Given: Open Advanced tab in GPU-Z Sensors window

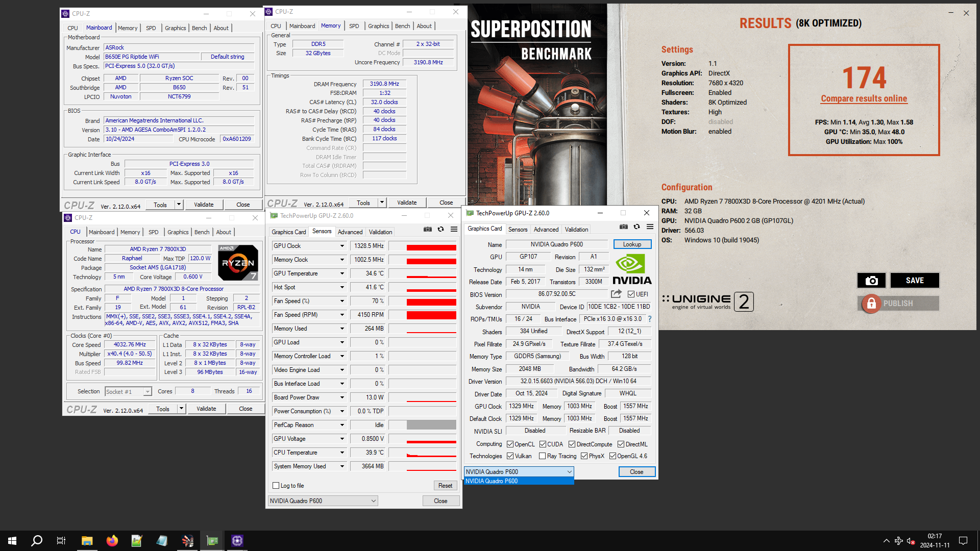Looking at the screenshot, I should pos(350,232).
